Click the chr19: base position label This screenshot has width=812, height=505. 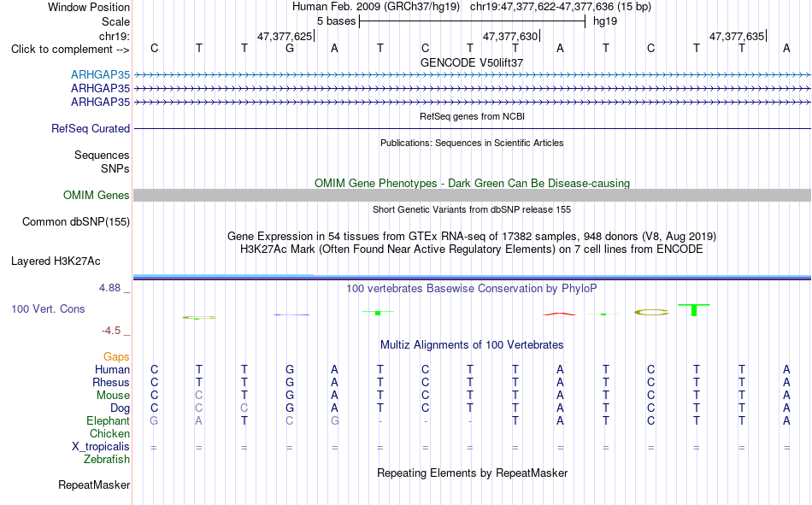pos(115,36)
